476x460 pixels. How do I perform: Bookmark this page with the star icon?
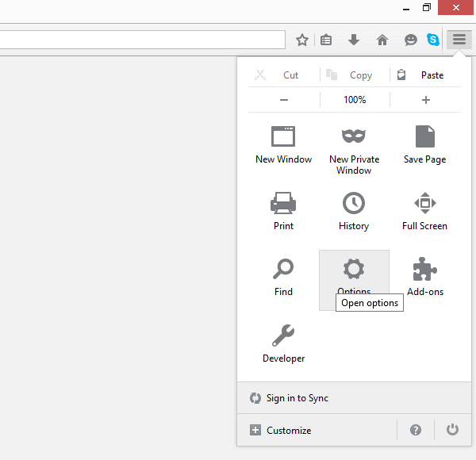302,40
